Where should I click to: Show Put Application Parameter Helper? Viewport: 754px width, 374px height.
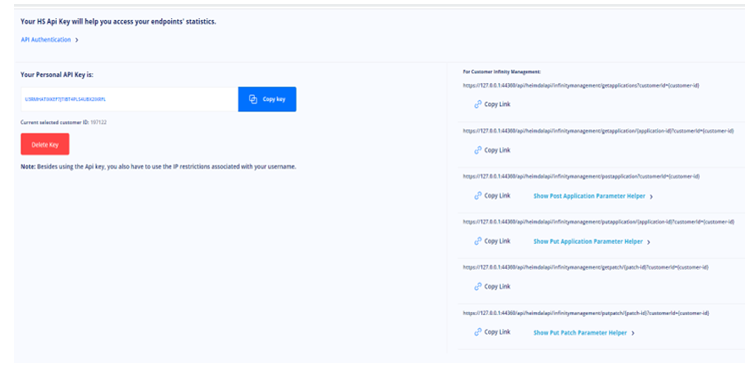[588, 241]
